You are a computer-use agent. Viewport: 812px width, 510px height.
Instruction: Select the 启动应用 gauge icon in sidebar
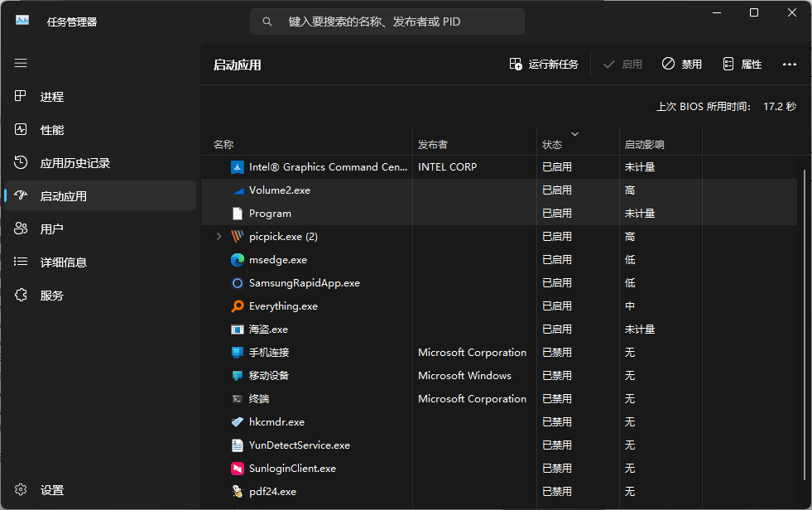(20, 195)
